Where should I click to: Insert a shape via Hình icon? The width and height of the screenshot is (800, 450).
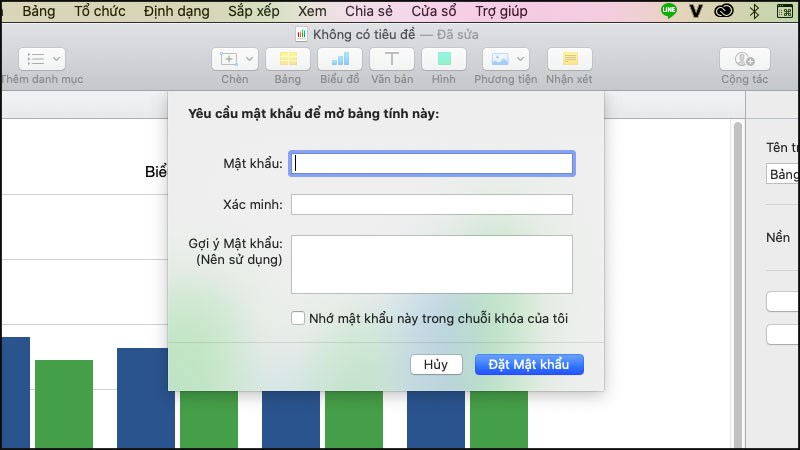pos(444,59)
